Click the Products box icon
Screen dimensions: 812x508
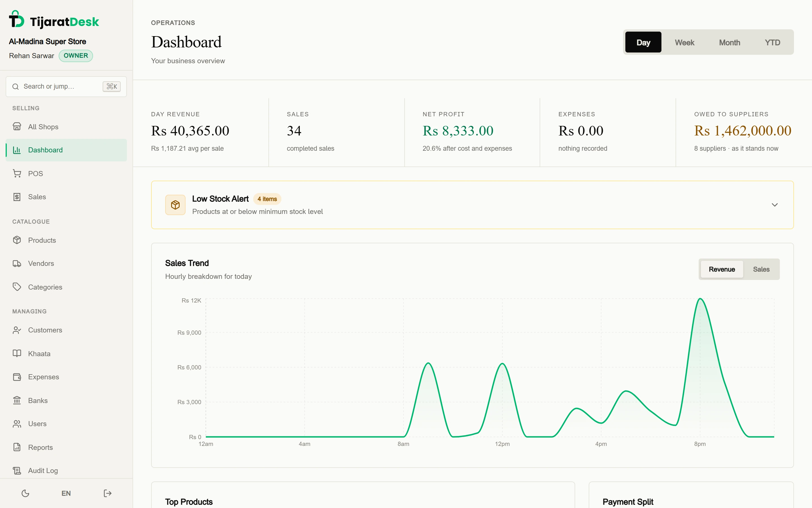pos(17,240)
